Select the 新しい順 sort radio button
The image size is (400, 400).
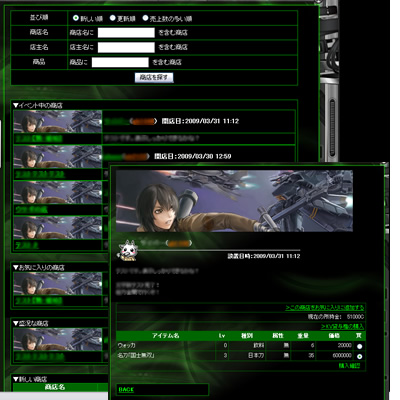click(76, 18)
